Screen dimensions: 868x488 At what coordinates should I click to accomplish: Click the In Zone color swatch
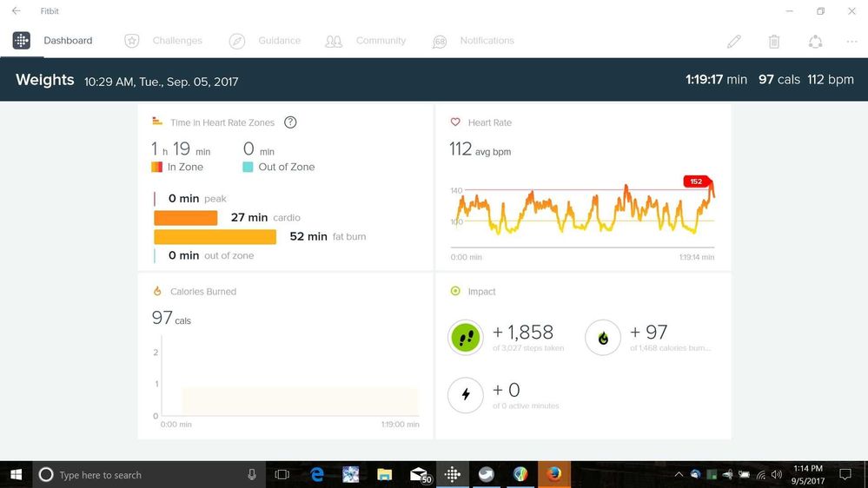[156, 167]
